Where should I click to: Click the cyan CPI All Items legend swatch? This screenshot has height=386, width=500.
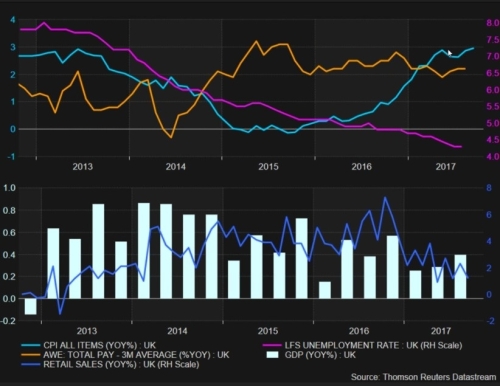tap(30, 346)
